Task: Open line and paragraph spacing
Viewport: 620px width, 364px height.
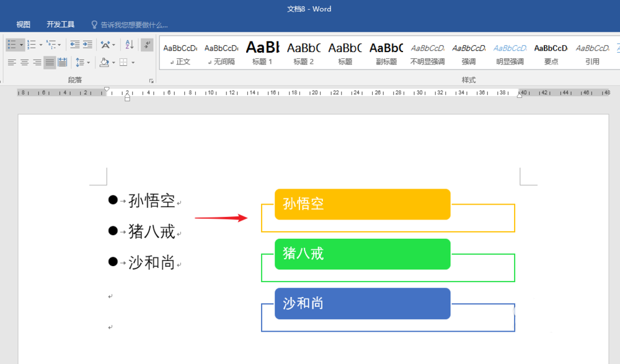Action: click(80, 62)
